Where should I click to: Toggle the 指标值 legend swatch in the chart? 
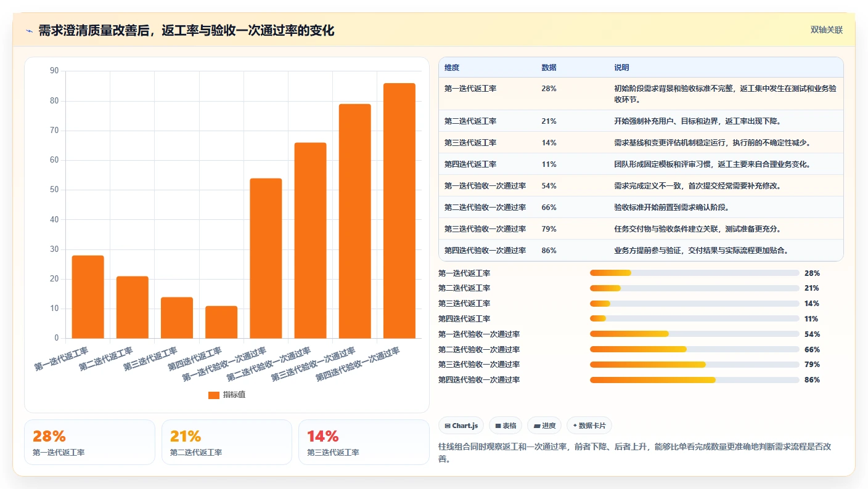point(213,395)
